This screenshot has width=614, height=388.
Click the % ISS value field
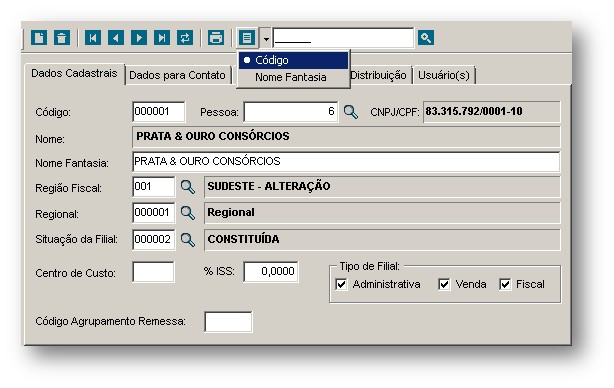pos(271,272)
